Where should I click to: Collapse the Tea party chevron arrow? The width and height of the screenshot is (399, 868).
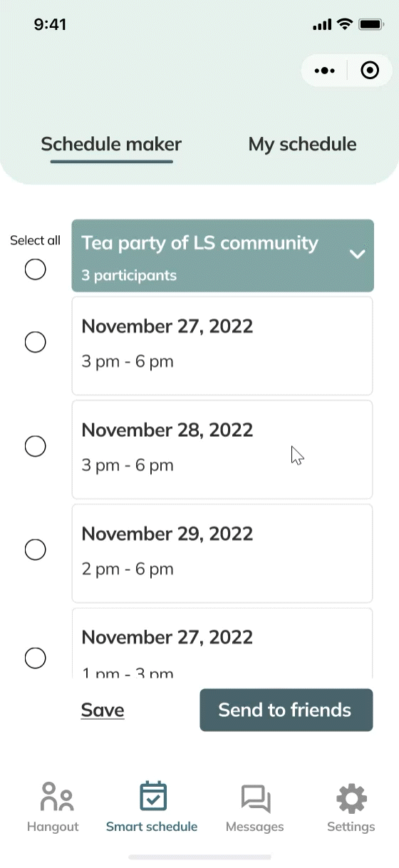[357, 254]
